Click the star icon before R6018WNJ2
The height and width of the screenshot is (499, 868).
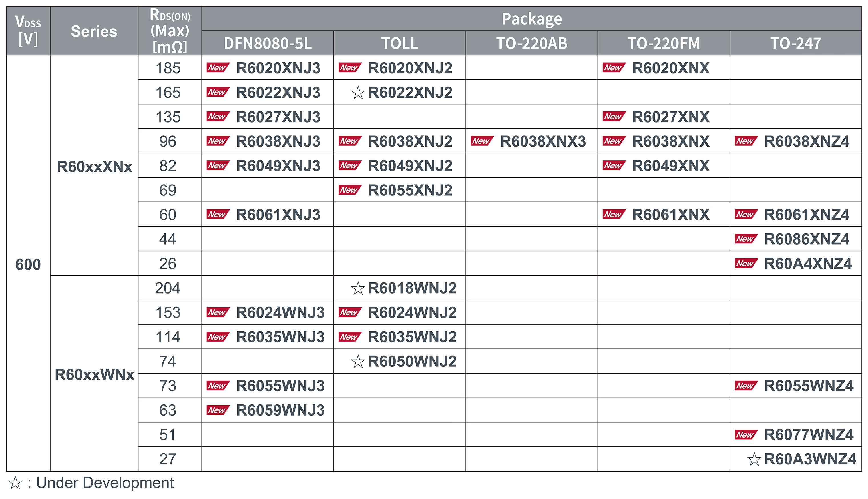[358, 288]
